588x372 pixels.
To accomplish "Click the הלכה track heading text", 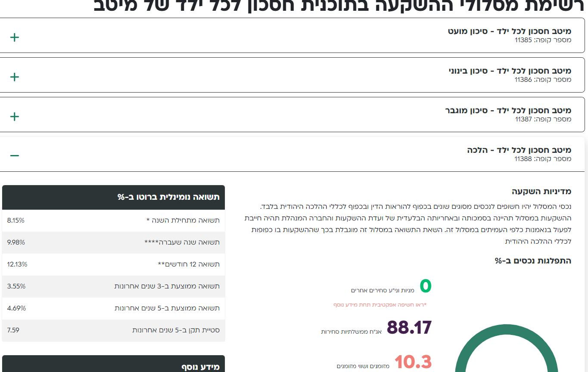I will (x=519, y=150).
